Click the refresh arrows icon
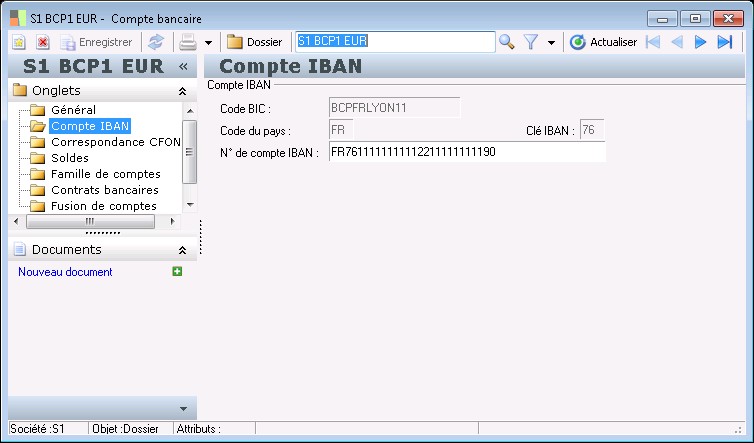This screenshot has height=443, width=754. (x=156, y=42)
